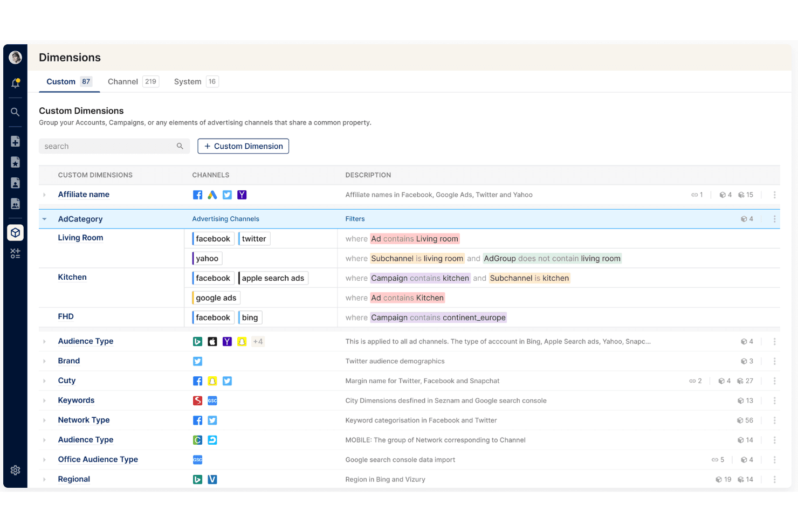Select the Dimensions cube icon in sidebar
Image resolution: width=798 pixels, height=532 pixels.
15,232
